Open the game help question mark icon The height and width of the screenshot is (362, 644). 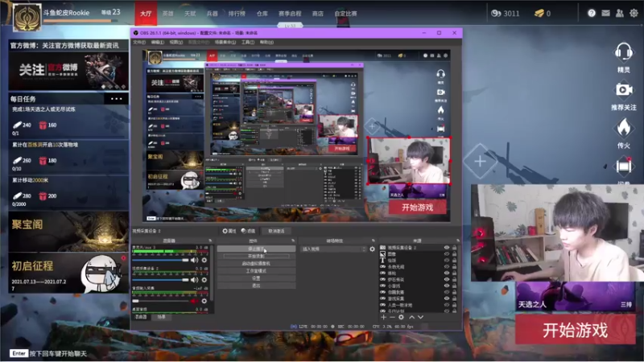point(592,13)
